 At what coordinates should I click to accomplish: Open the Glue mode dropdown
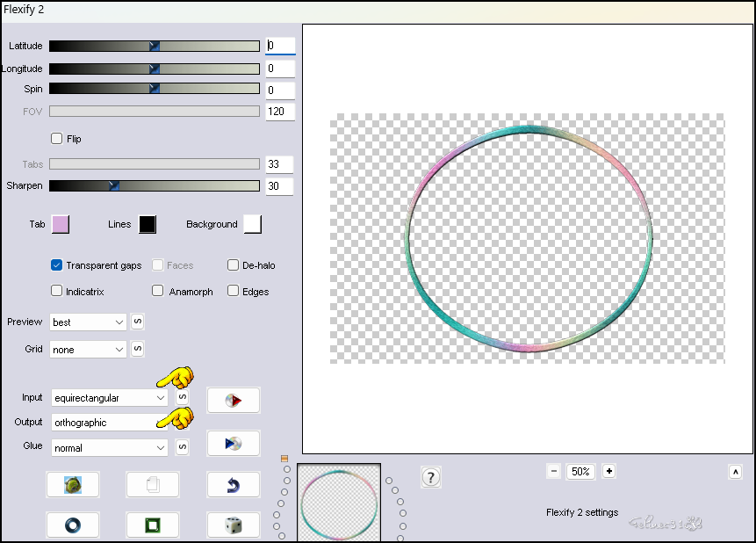[110, 447]
